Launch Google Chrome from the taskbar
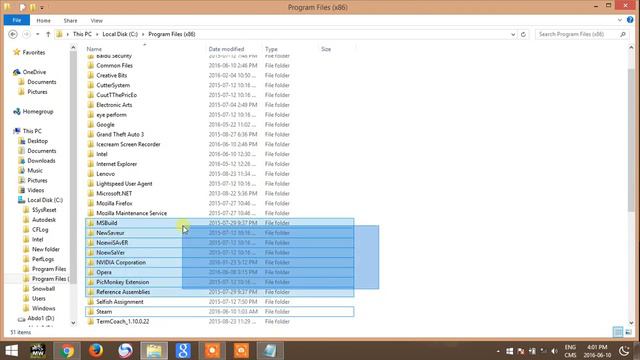Screen dimensions: 640x360 (x=67, y=351)
